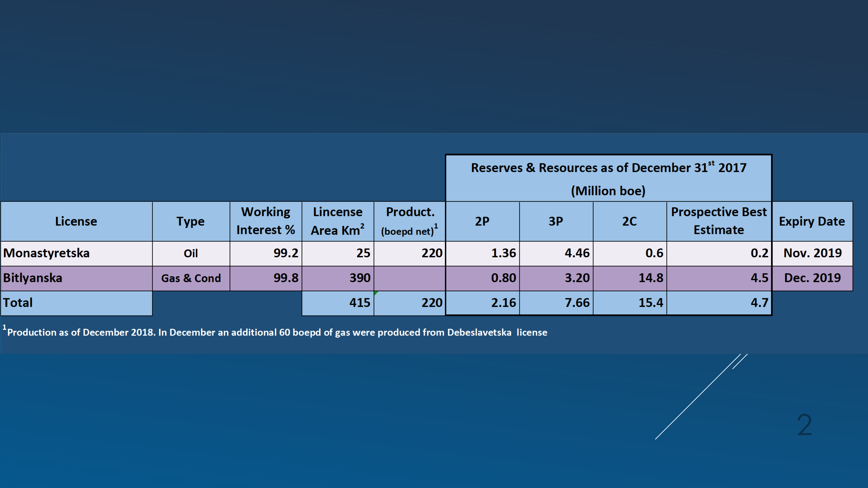
Task: Click the License column header
Action: coord(76,221)
